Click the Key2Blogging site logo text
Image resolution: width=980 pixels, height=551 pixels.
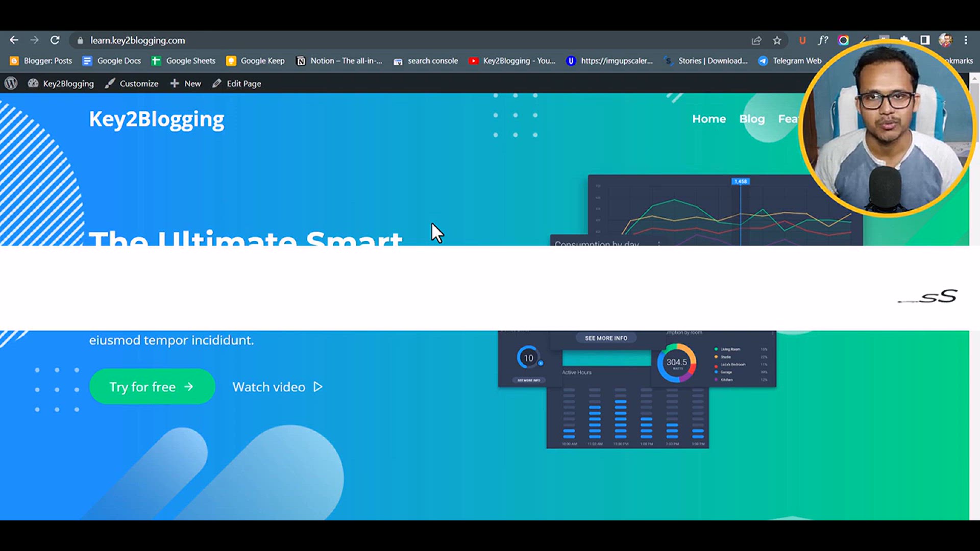pos(156,119)
